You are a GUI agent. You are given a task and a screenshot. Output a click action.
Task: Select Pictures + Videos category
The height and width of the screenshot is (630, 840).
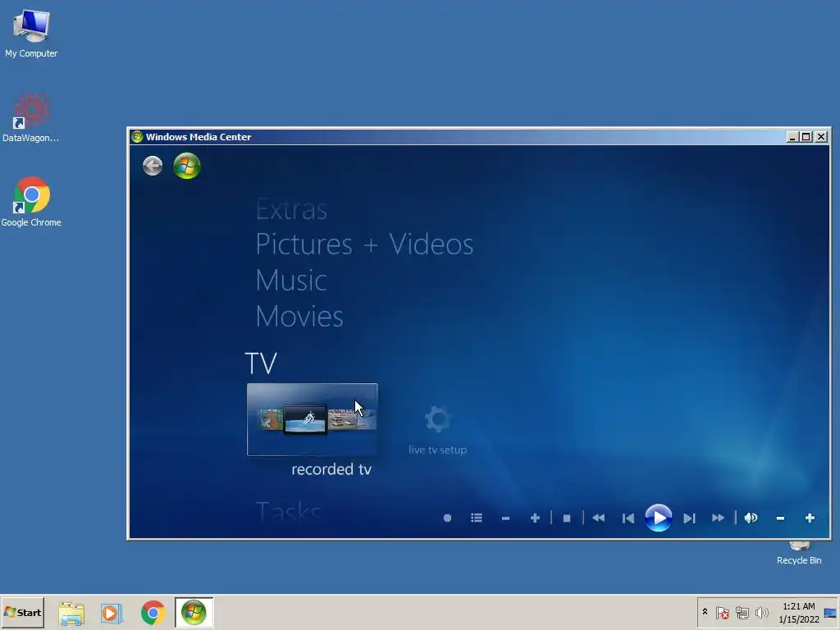click(x=364, y=244)
